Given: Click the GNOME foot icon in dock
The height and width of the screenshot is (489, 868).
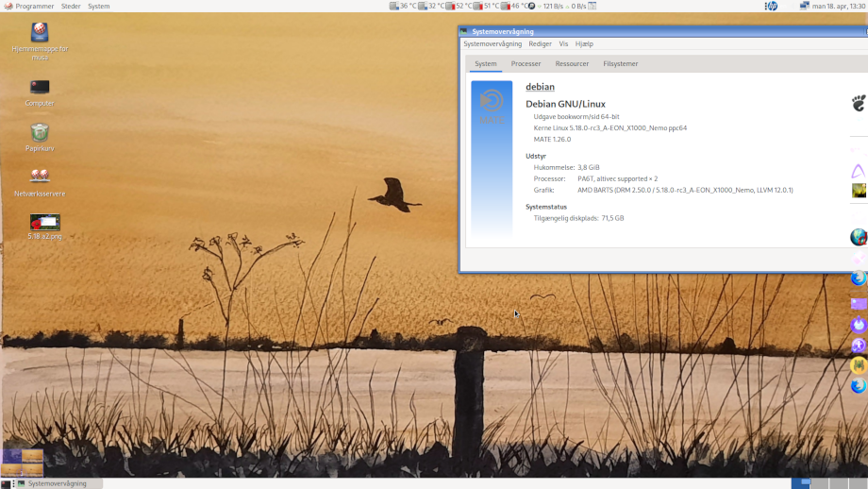Looking at the screenshot, I should [x=859, y=103].
